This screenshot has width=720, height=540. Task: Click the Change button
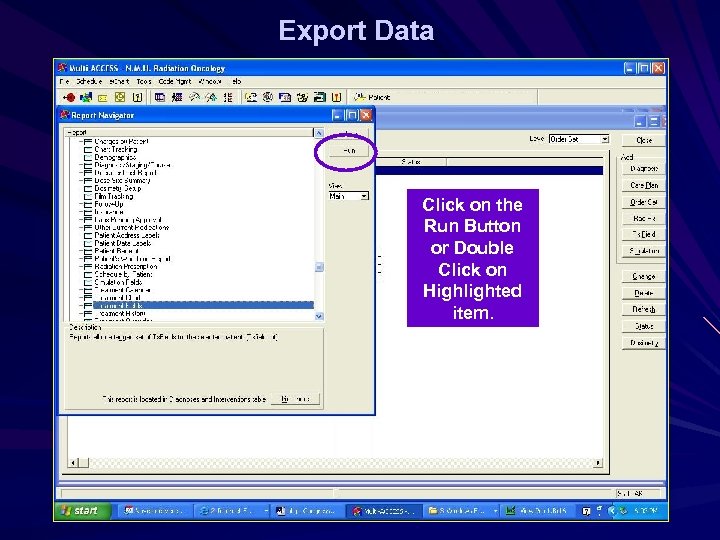644,276
